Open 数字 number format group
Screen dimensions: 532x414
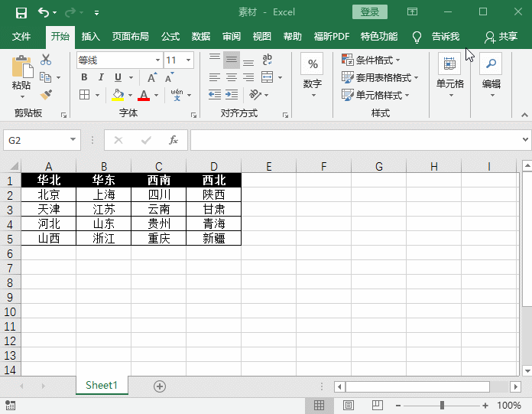coord(312,76)
